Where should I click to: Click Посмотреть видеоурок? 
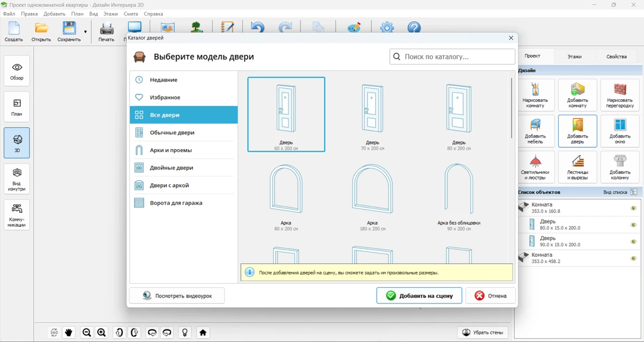click(x=177, y=295)
